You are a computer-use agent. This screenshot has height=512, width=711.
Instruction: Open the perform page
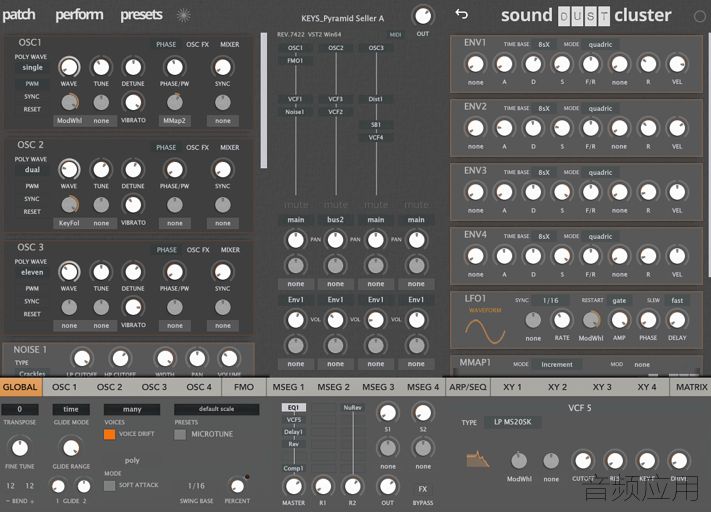[79, 15]
